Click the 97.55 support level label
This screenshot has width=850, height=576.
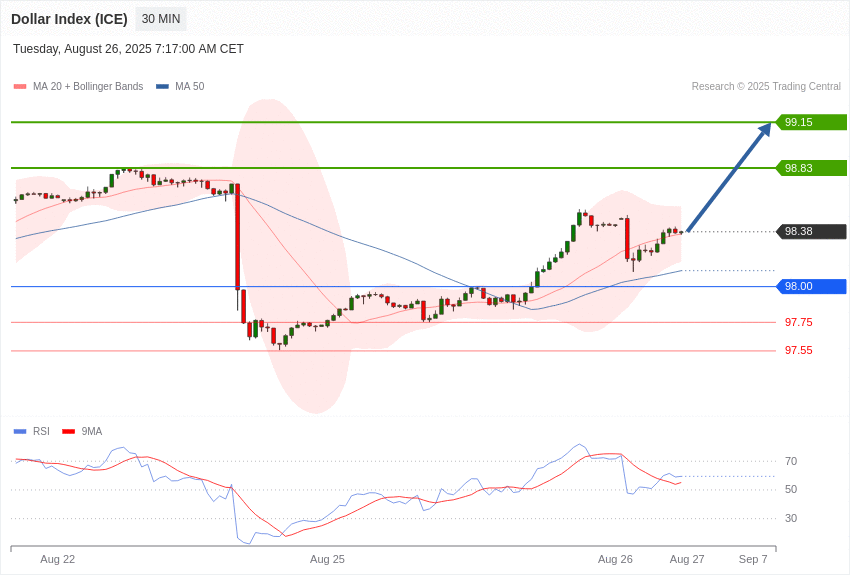(x=799, y=351)
